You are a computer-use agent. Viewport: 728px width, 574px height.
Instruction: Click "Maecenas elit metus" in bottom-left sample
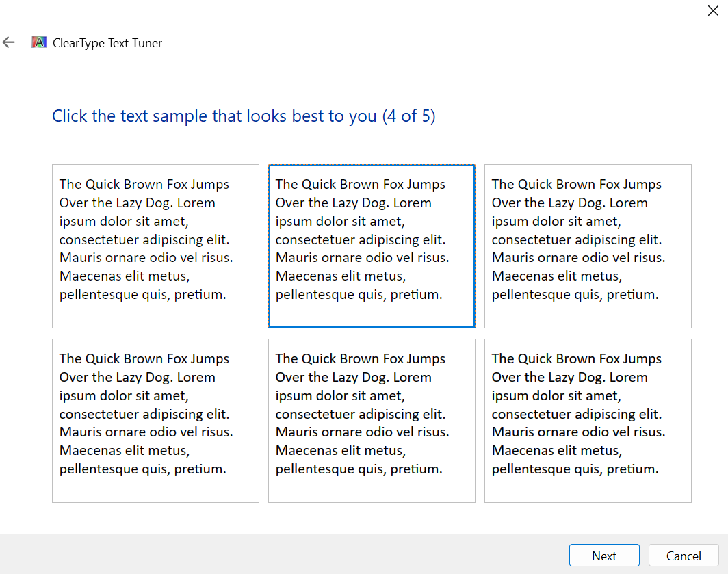point(124,451)
